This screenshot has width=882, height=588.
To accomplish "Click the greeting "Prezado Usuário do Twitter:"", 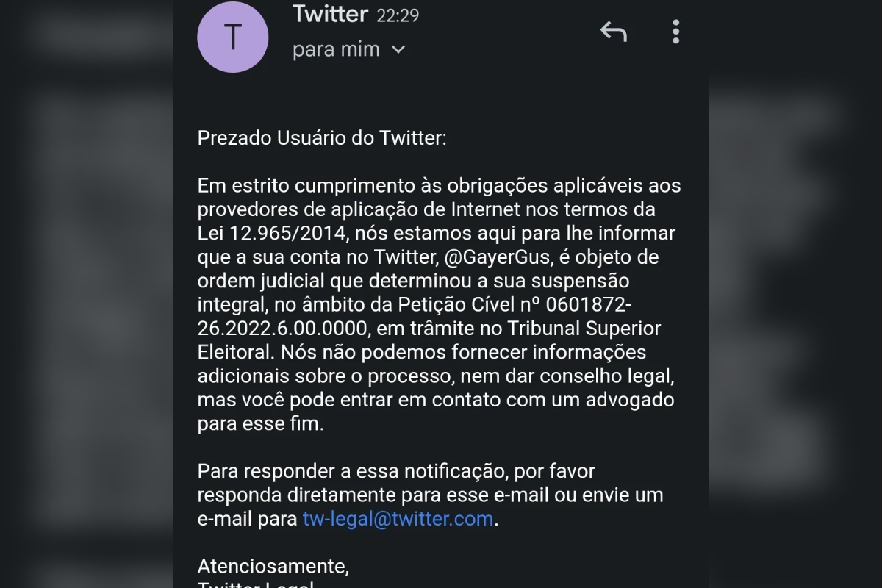I will coord(322,138).
